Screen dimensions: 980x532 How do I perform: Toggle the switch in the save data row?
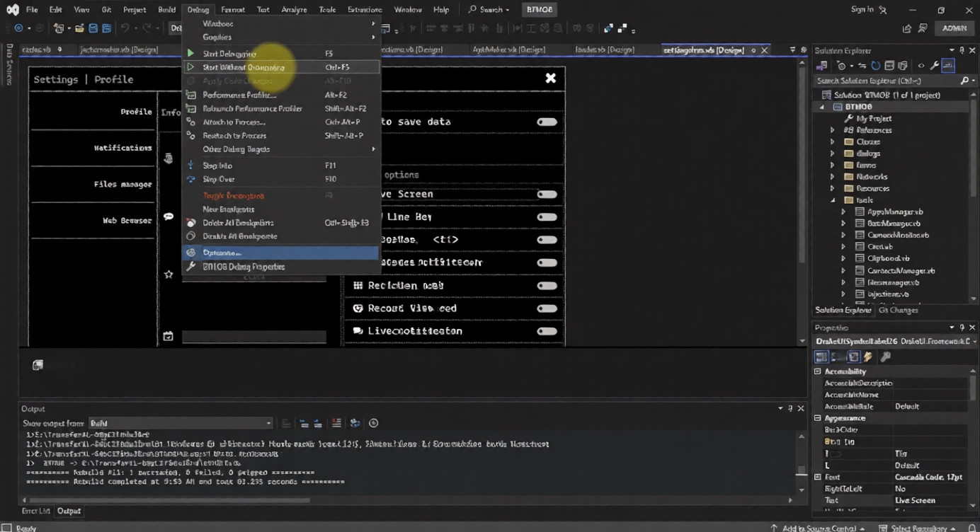547,122
